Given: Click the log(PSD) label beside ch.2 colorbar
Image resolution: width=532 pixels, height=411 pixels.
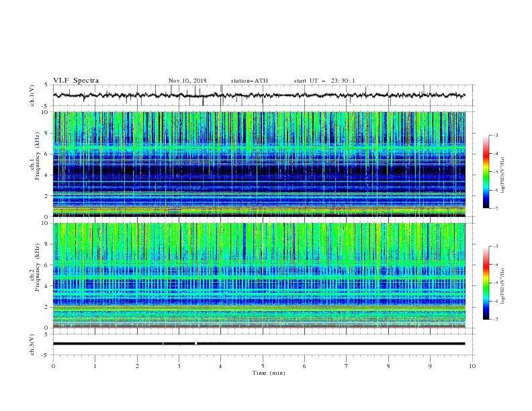Looking at the screenshot, I should pyautogui.click(x=503, y=285).
